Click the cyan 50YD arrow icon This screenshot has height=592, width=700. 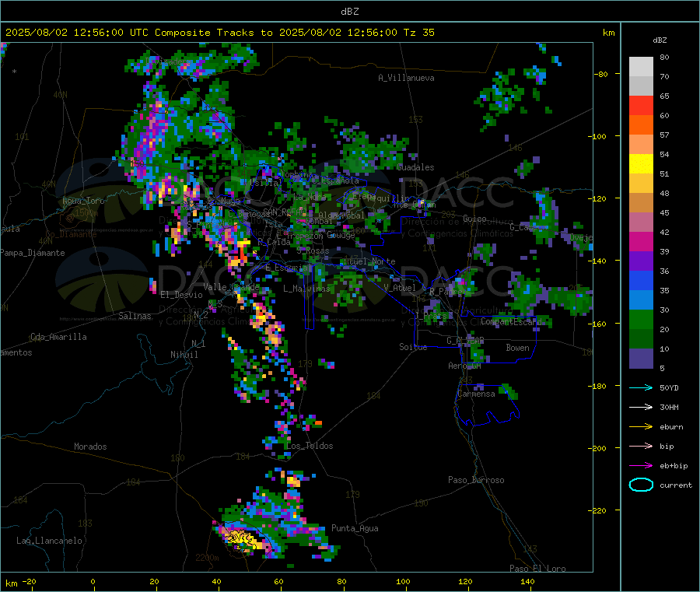click(x=641, y=387)
